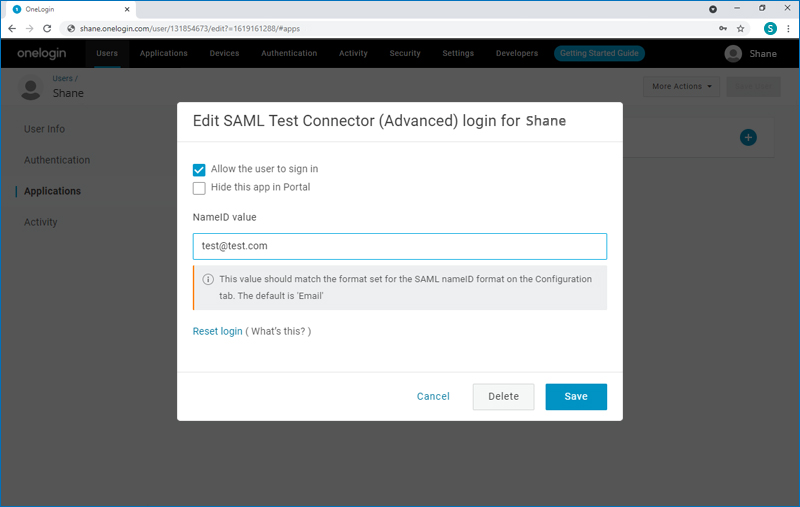The image size is (800, 507).
Task: Close the OneLogin browser tab
Action: coord(126,9)
